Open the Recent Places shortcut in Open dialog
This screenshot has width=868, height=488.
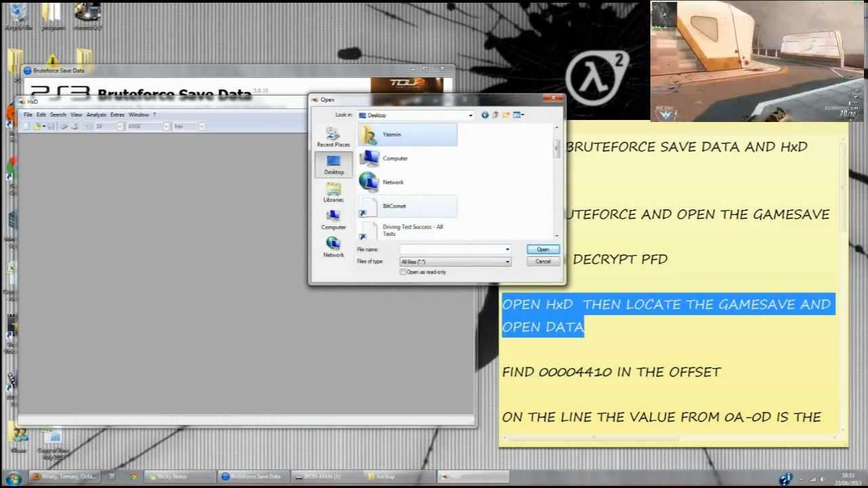click(333, 137)
